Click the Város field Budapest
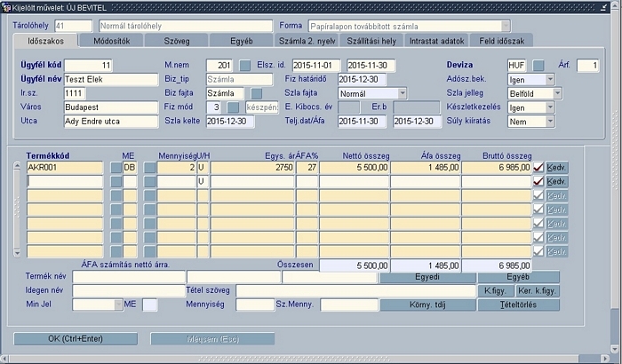 [x=111, y=107]
